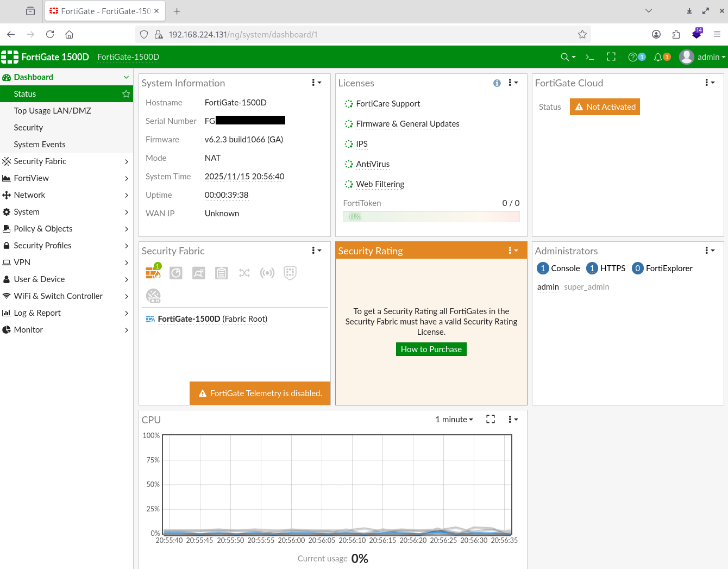The width and height of the screenshot is (728, 569).
Task: Click the FortiGate firewall icon in Security Fabric
Action: click(x=153, y=272)
